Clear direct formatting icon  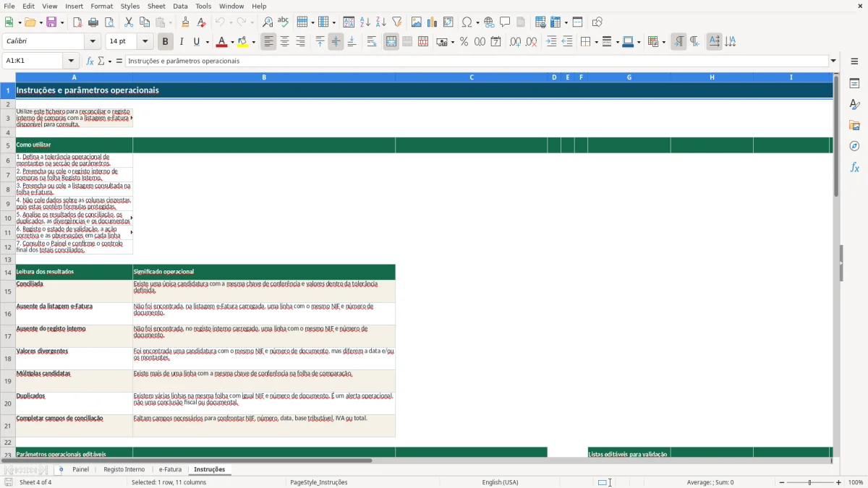point(201,22)
